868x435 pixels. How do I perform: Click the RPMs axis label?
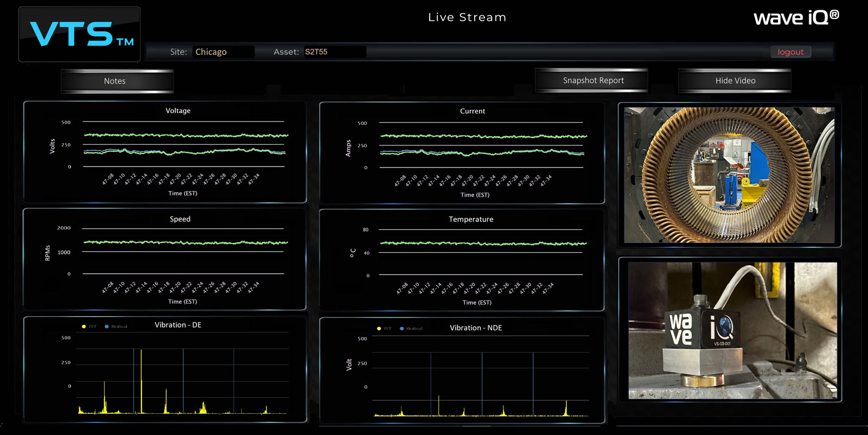(x=48, y=253)
